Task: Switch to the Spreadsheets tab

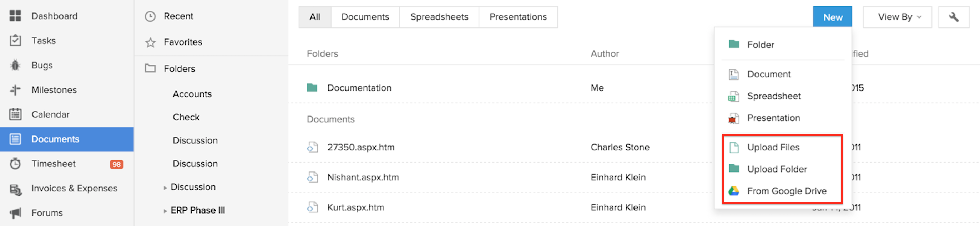Action: 439,17
